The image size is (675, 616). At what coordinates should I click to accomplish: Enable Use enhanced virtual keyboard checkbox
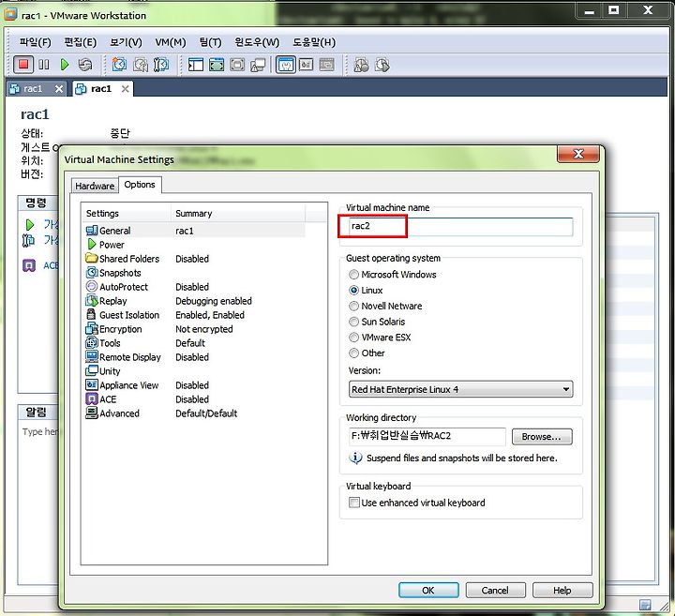click(353, 503)
